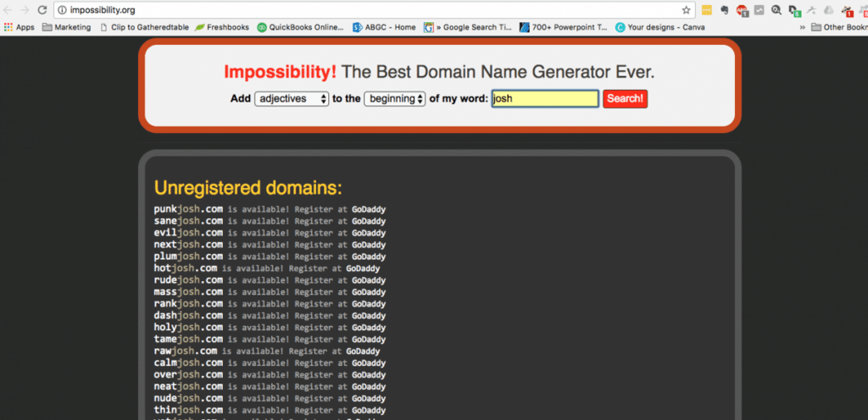Click GoDaddy link for hotjosh.com

click(363, 268)
